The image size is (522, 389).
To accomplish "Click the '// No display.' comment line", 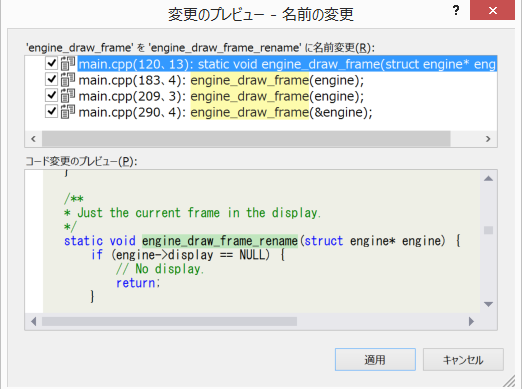I will pyautogui.click(x=160, y=269).
